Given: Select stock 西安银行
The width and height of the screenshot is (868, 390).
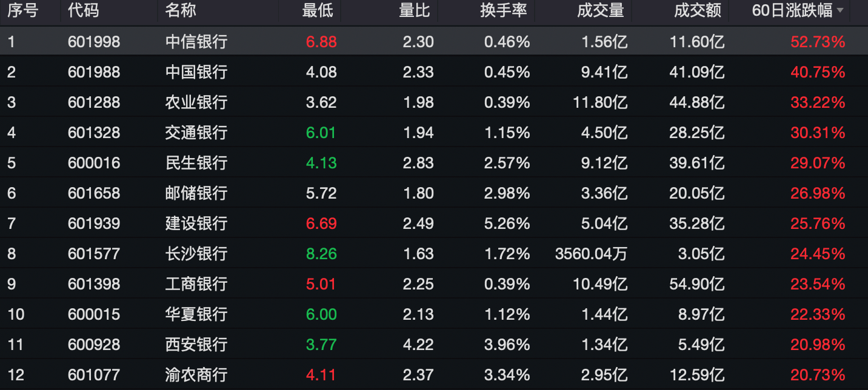Looking at the screenshot, I should [196, 344].
